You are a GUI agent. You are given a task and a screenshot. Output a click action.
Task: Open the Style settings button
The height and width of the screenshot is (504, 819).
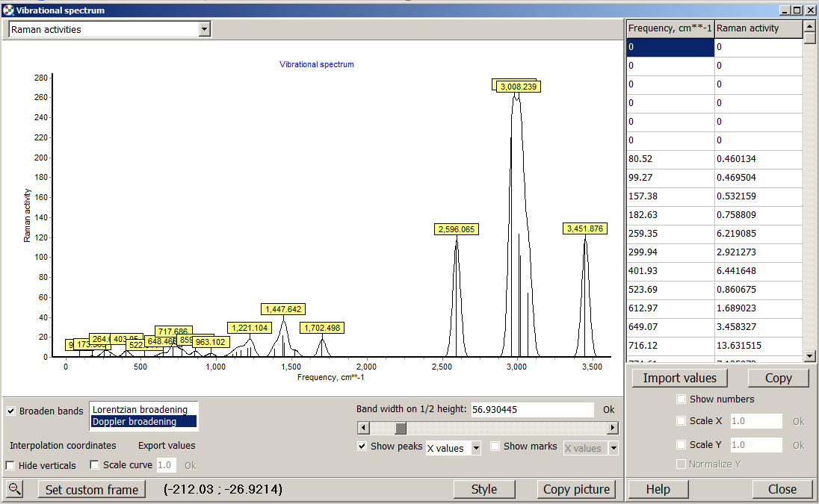[484, 489]
